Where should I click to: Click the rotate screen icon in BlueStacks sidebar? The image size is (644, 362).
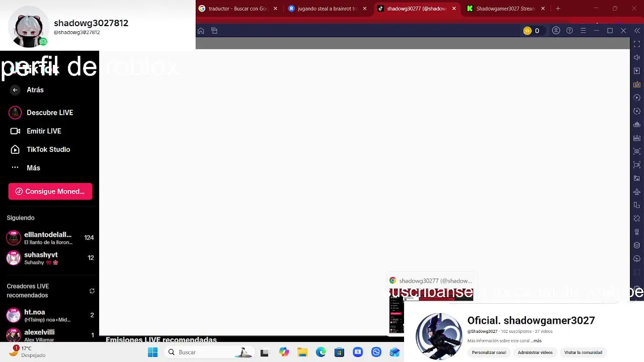[637, 205]
